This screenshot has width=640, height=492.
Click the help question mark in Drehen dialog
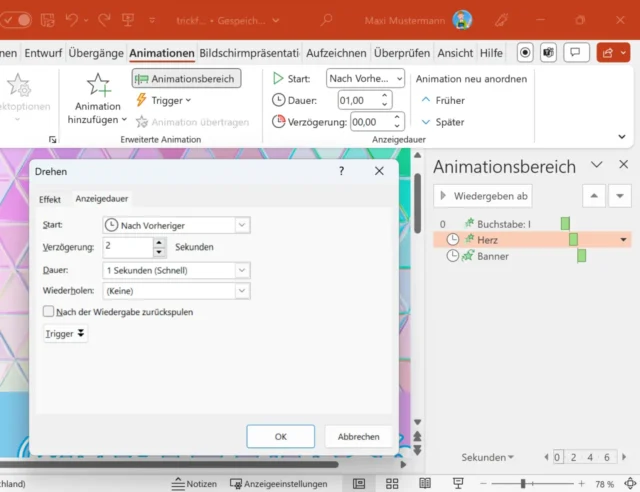[341, 171]
